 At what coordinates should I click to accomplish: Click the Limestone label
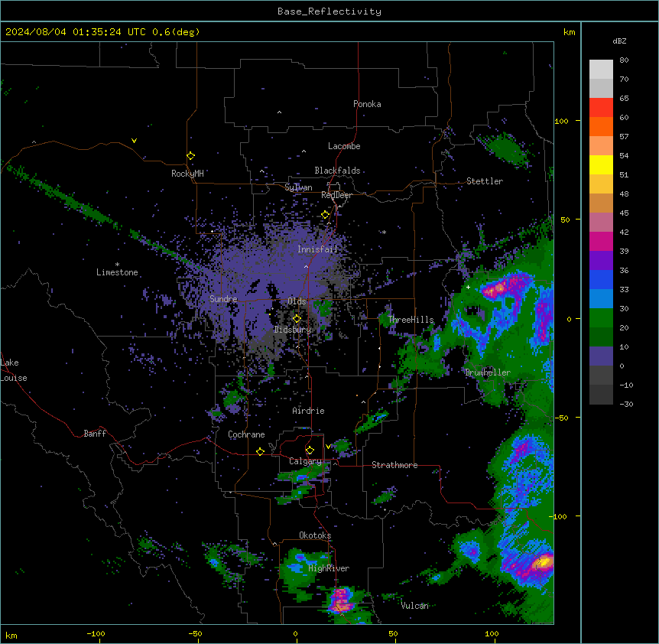coord(117,272)
